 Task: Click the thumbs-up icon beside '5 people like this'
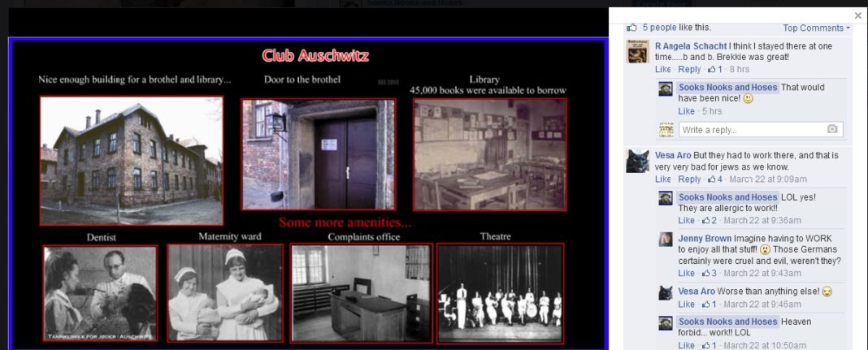631,27
